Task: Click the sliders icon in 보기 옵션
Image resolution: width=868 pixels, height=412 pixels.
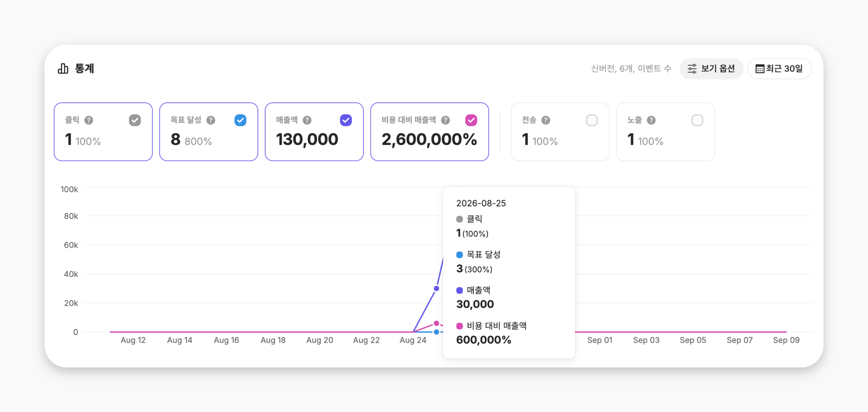Action: click(692, 69)
